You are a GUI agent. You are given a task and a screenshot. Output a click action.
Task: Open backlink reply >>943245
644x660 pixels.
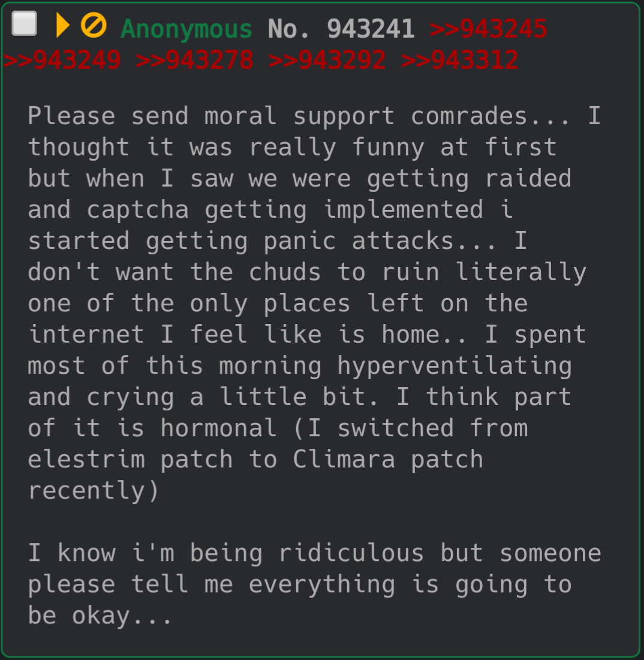click(x=488, y=29)
